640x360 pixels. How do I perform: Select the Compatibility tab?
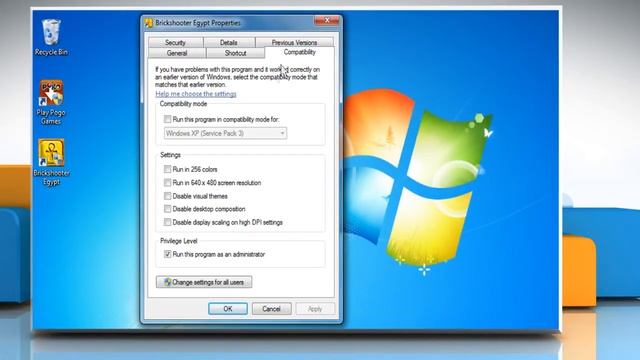(299, 52)
